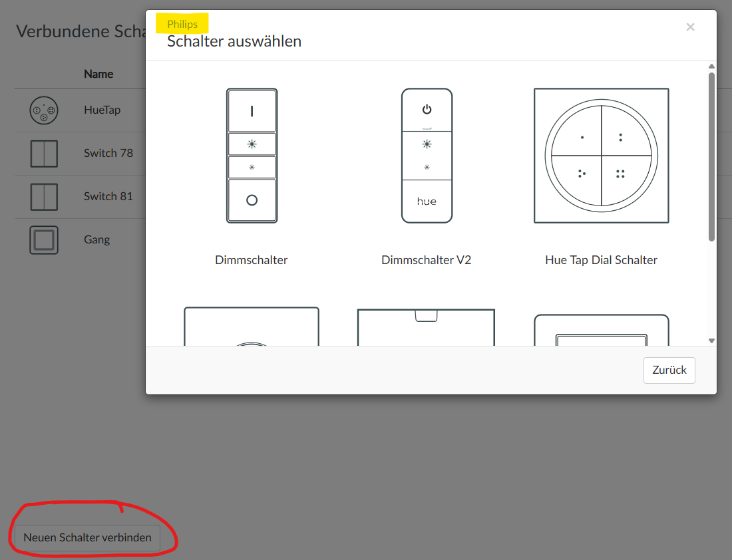This screenshot has width=732, height=560.
Task: Click the dialog's vertical scrollbar thumb
Action: [711, 156]
